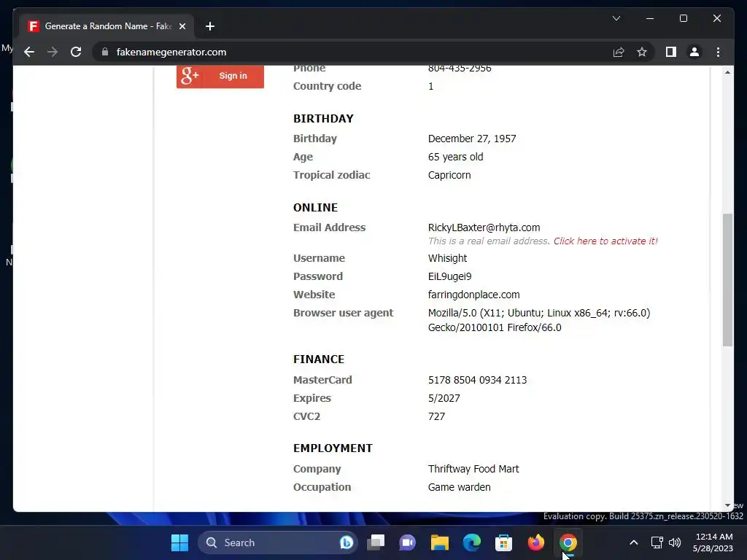Open File Explorer from taskbar
This screenshot has width=747, height=560.
pyautogui.click(x=440, y=542)
